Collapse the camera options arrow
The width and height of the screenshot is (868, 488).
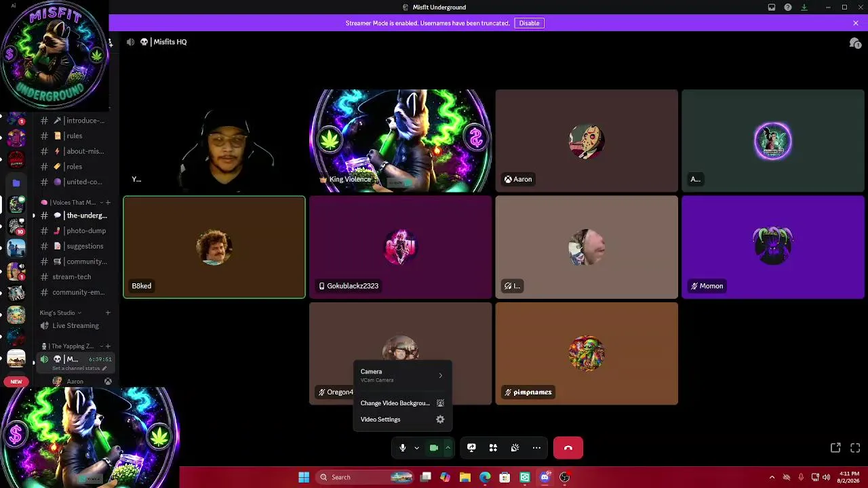[448, 448]
